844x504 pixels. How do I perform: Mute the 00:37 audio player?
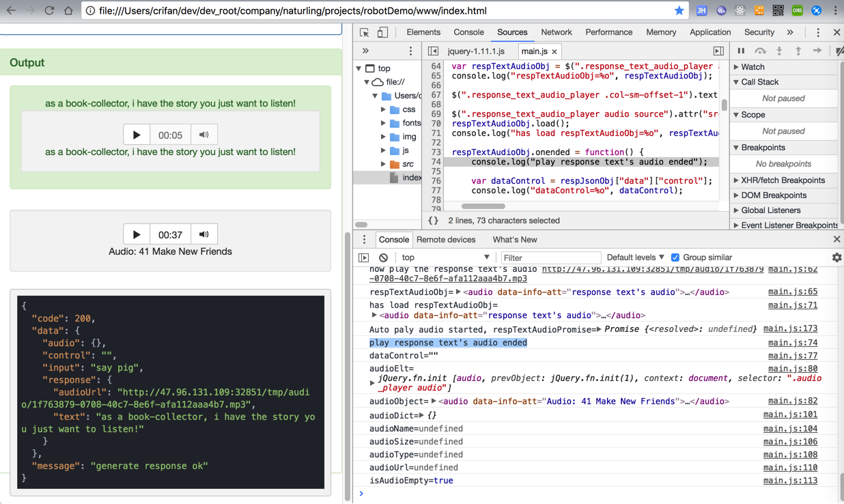click(x=203, y=234)
